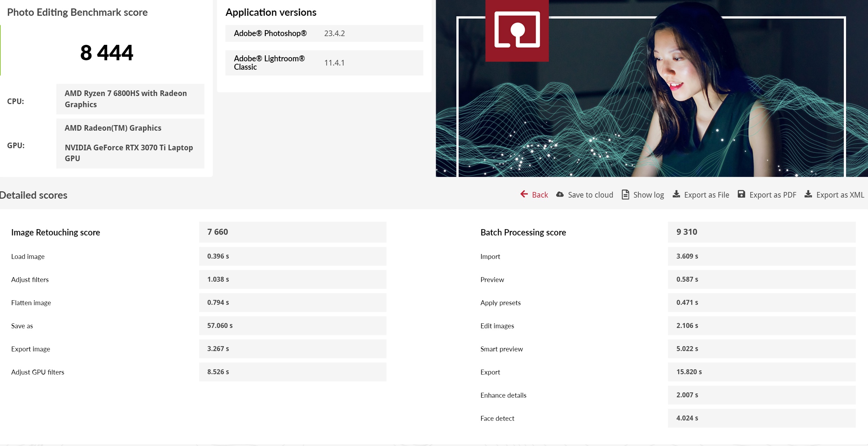The width and height of the screenshot is (868, 446).
Task: Click the Save as value 57.060 s
Action: 293,325
